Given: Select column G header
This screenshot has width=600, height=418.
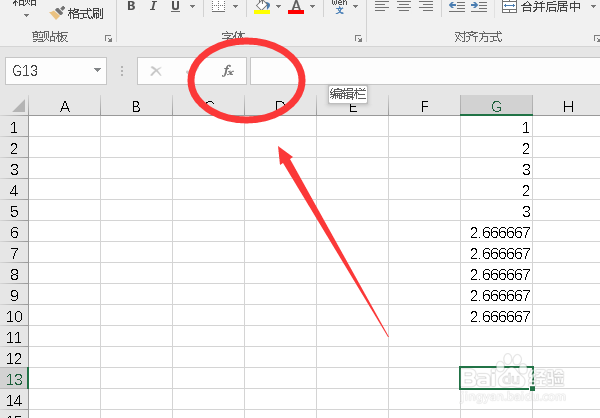Looking at the screenshot, I should pyautogui.click(x=496, y=106).
